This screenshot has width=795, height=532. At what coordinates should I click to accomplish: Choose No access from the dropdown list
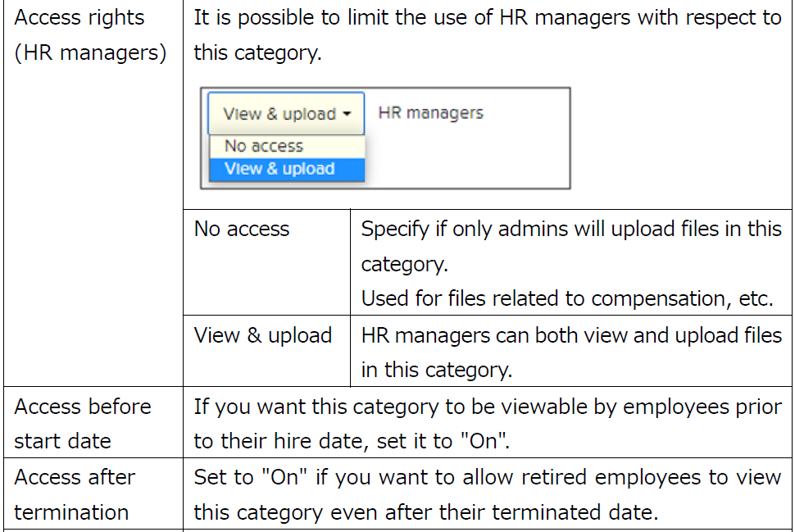click(x=264, y=146)
